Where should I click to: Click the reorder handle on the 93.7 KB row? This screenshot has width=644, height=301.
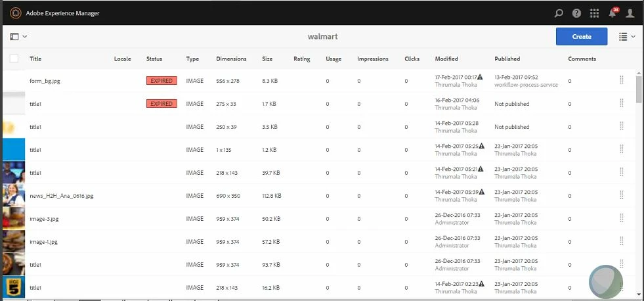click(622, 264)
